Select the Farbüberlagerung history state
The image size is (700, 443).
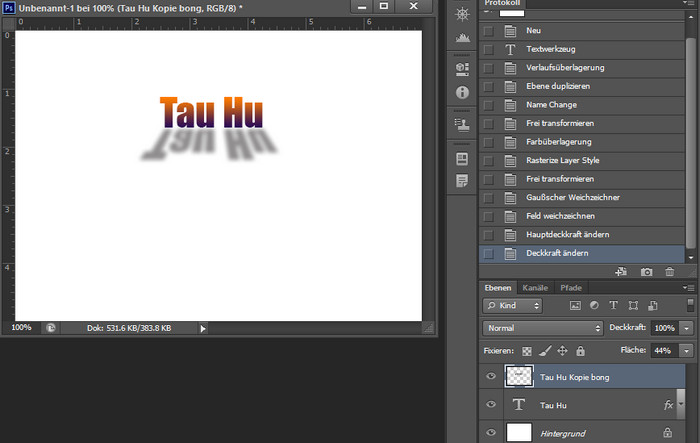tap(581, 142)
